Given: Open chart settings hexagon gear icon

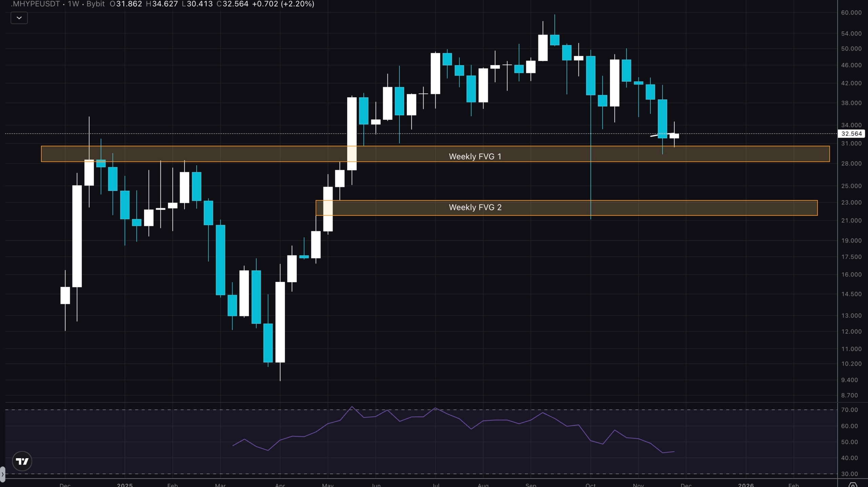Looking at the screenshot, I should click(853, 485).
